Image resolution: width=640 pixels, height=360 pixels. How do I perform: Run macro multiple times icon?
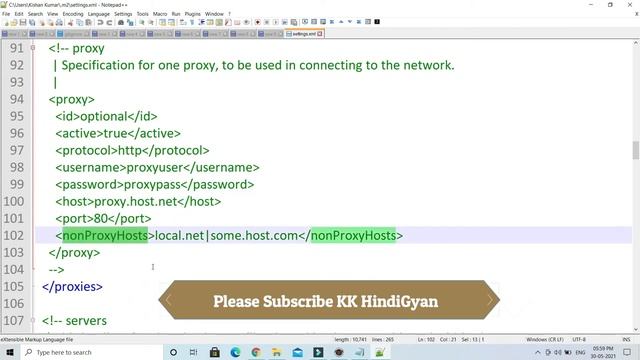285,22
